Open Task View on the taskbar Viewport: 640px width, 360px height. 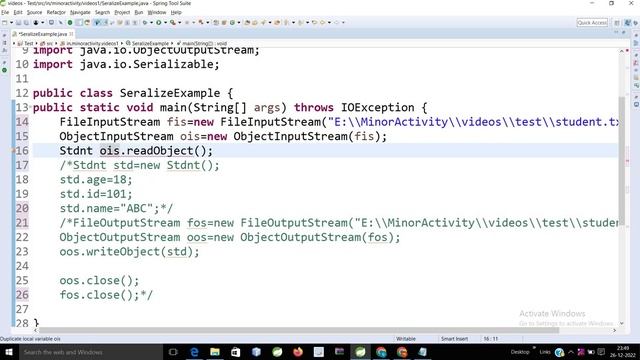pos(173,352)
